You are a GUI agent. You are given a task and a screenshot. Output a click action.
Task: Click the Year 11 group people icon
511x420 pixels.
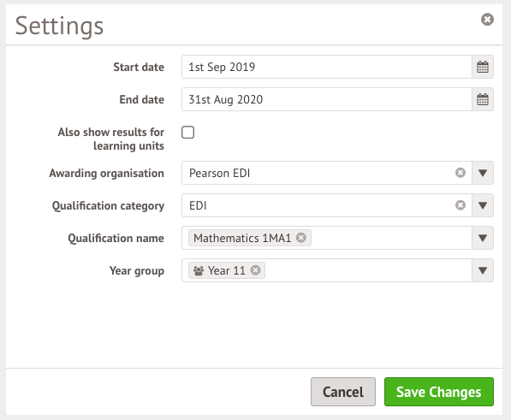click(x=199, y=270)
